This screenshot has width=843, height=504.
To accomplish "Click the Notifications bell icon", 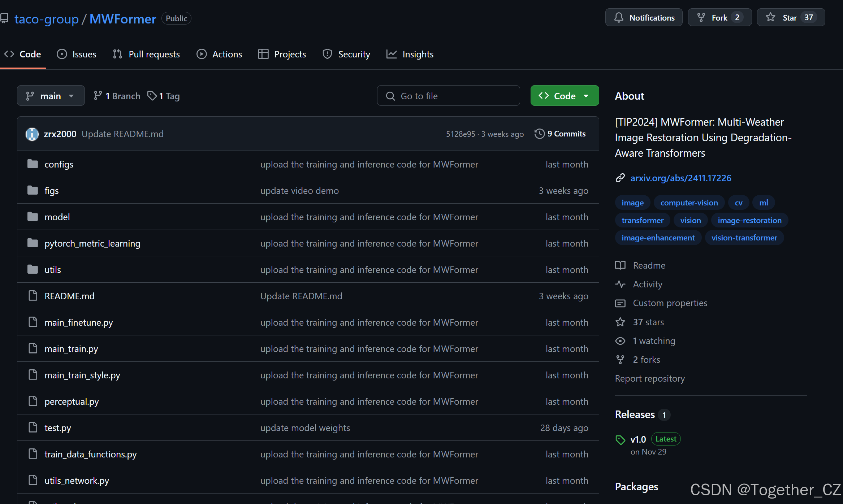I will pyautogui.click(x=619, y=17).
